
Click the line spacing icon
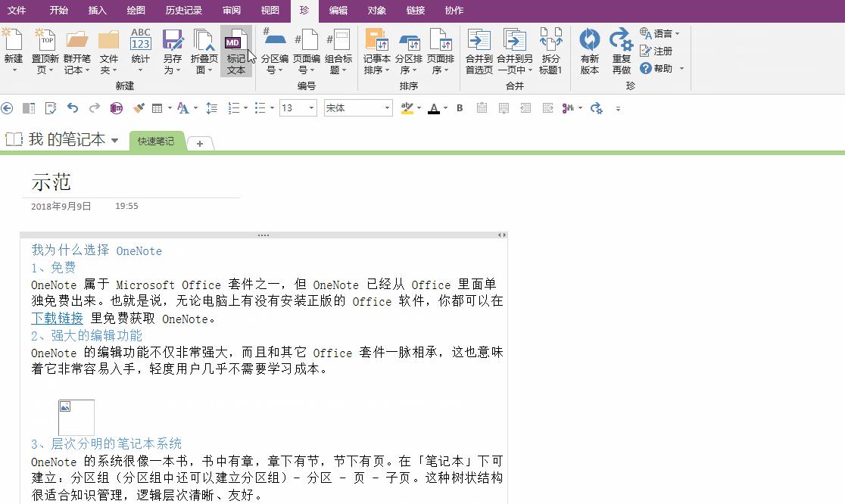coord(212,108)
